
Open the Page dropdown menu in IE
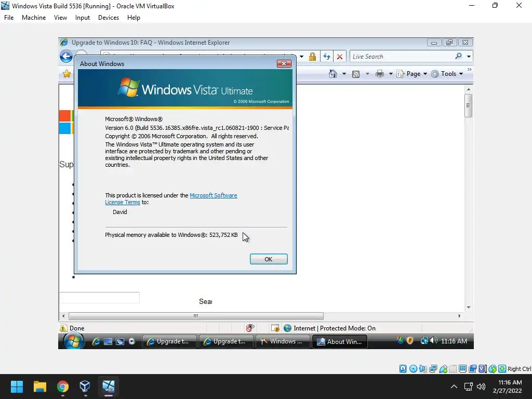[x=412, y=74]
